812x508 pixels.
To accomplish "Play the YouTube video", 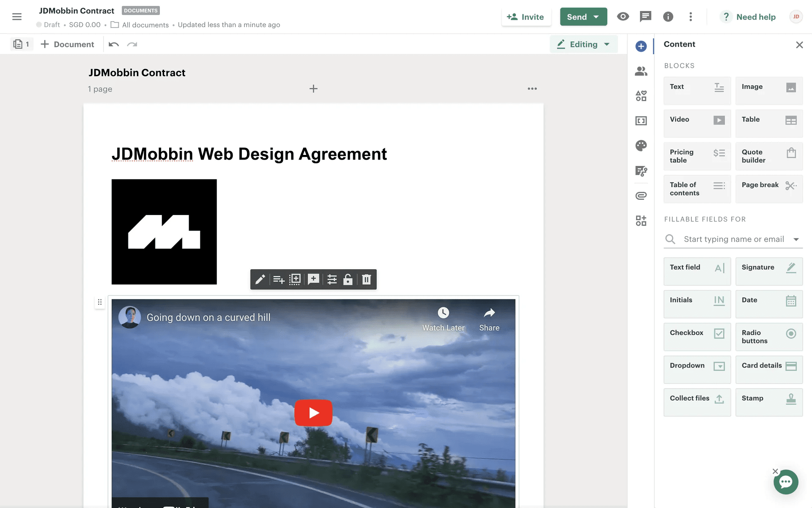I will (313, 413).
